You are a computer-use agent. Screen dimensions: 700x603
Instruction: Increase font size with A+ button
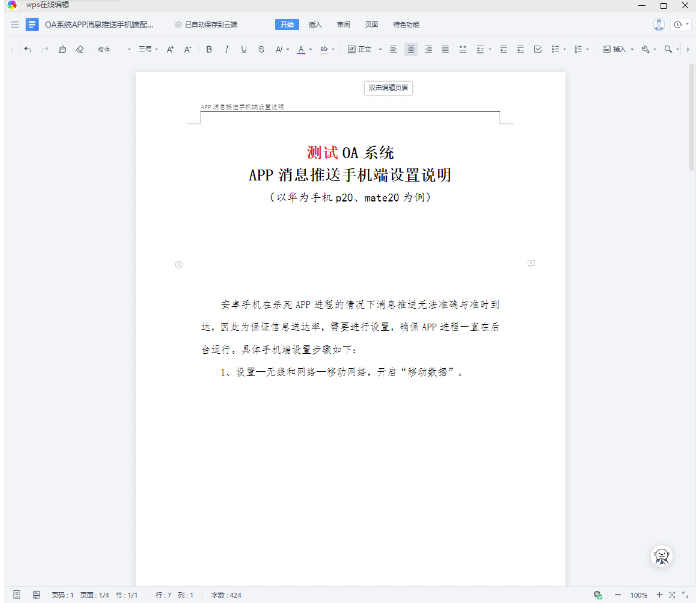pyautogui.click(x=170, y=49)
